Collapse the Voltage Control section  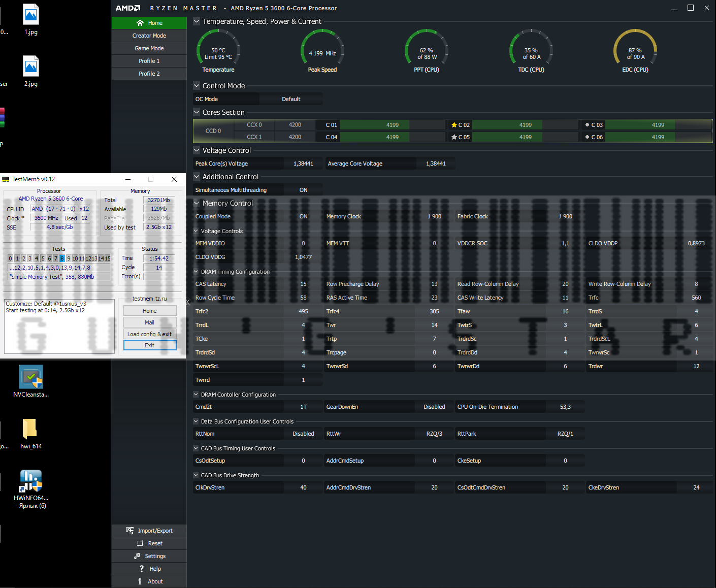[197, 150]
